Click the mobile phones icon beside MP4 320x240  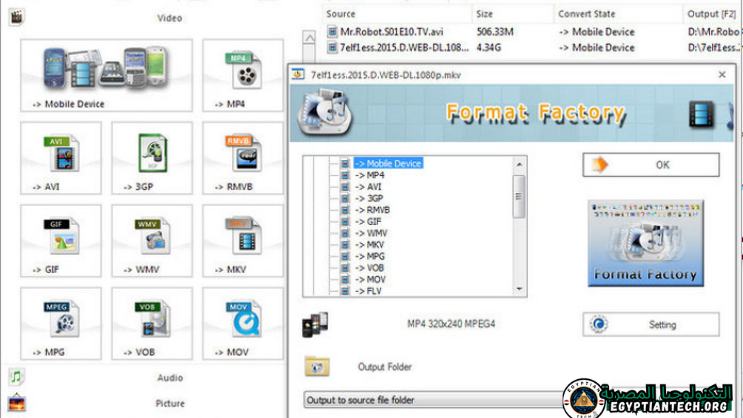tap(315, 324)
